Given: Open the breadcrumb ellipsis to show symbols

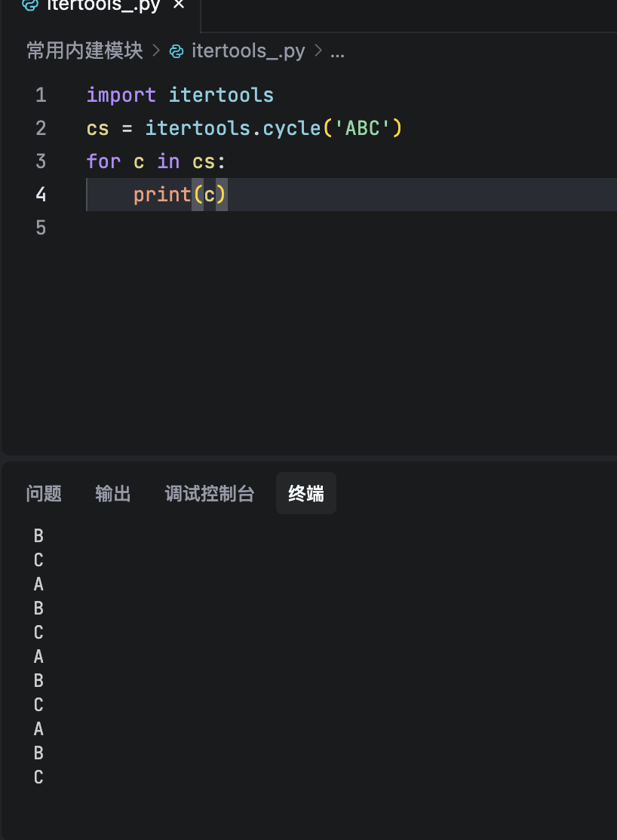Looking at the screenshot, I should pos(337,51).
